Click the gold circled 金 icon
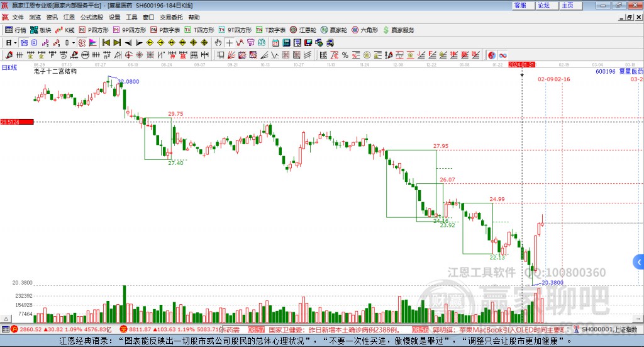Image resolution: width=644 pixels, height=347 pixels. click(x=367, y=55)
